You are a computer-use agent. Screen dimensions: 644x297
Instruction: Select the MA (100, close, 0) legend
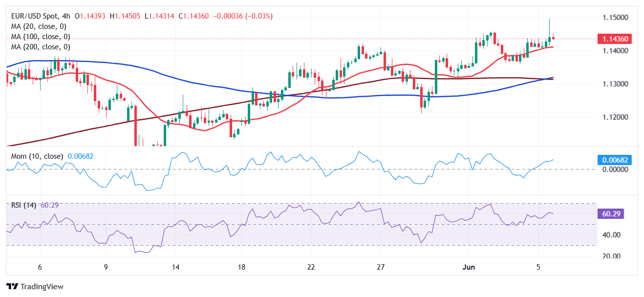pyautogui.click(x=41, y=37)
